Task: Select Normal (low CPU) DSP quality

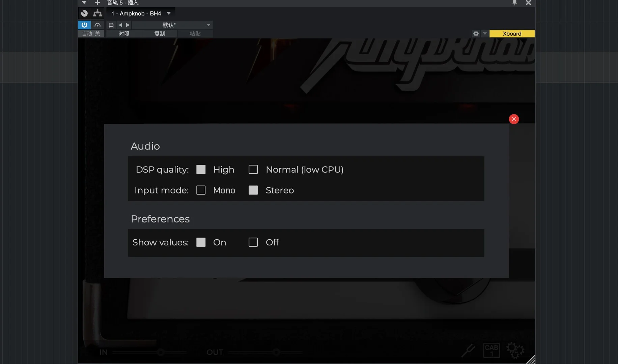Action: (253, 170)
